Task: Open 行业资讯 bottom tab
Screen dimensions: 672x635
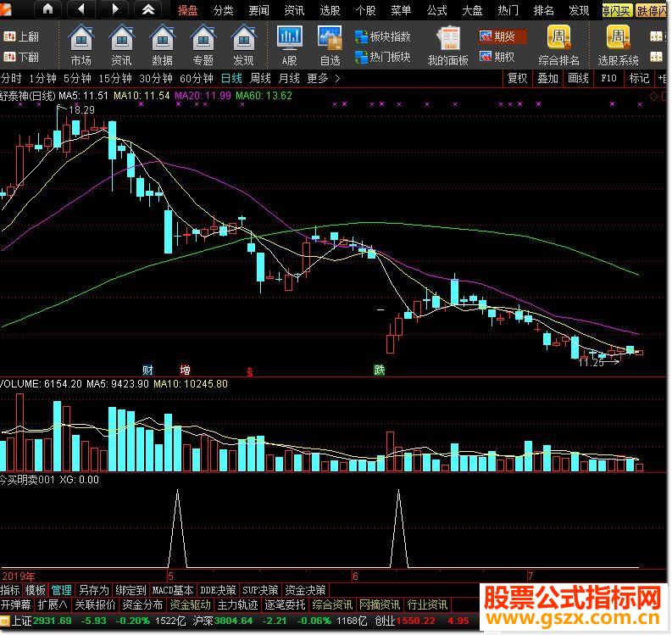Action: coord(427,605)
